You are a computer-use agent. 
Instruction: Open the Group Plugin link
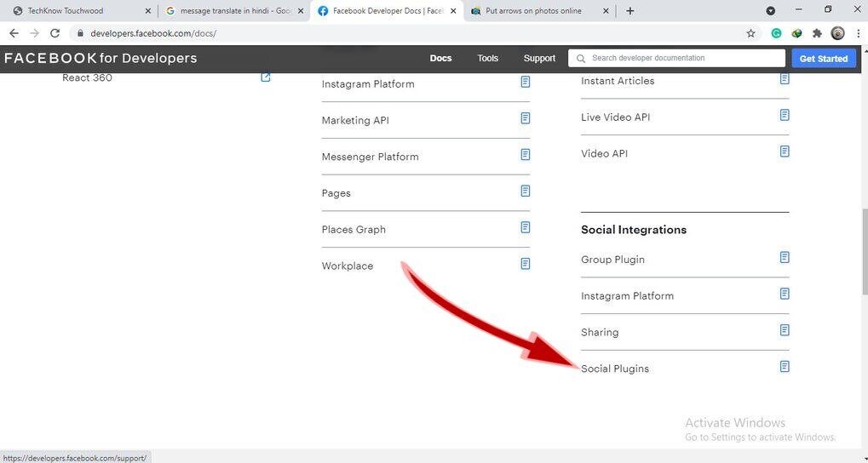(612, 260)
